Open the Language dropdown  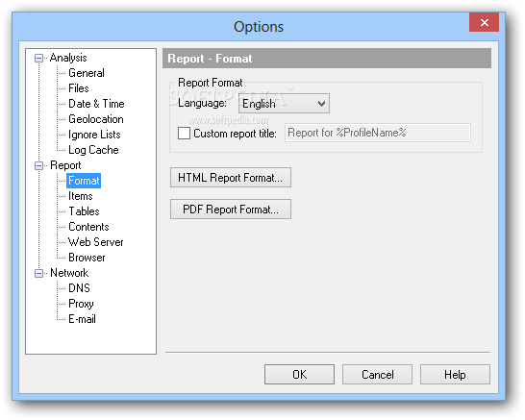click(284, 104)
